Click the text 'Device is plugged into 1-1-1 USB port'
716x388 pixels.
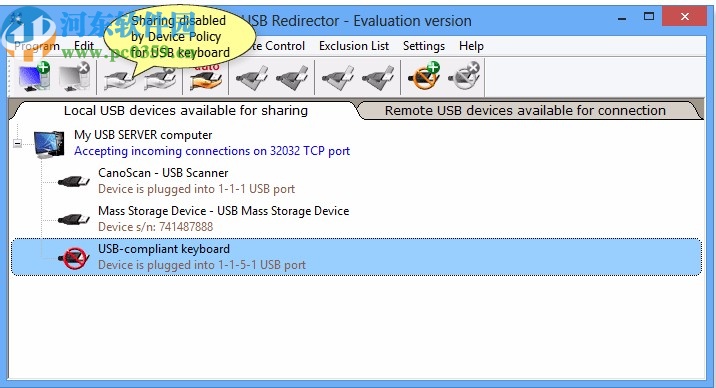pos(196,189)
